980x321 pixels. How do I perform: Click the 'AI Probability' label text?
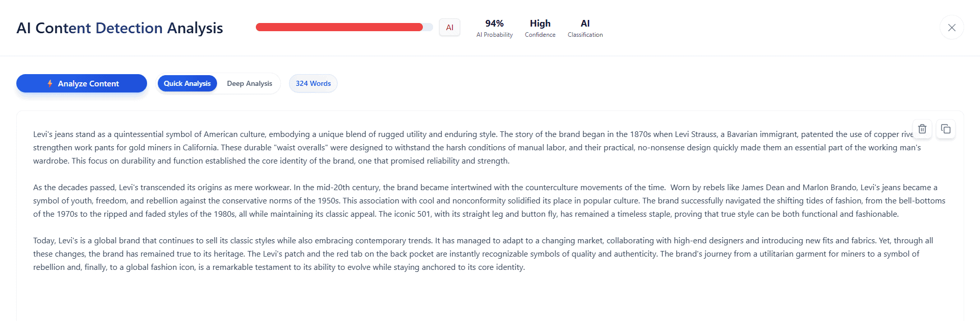point(494,35)
